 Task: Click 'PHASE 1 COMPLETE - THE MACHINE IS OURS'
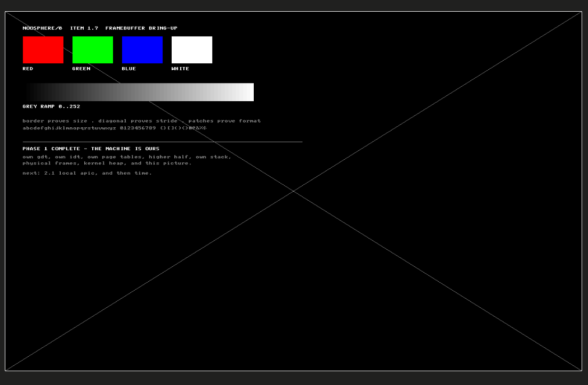[x=91, y=149]
